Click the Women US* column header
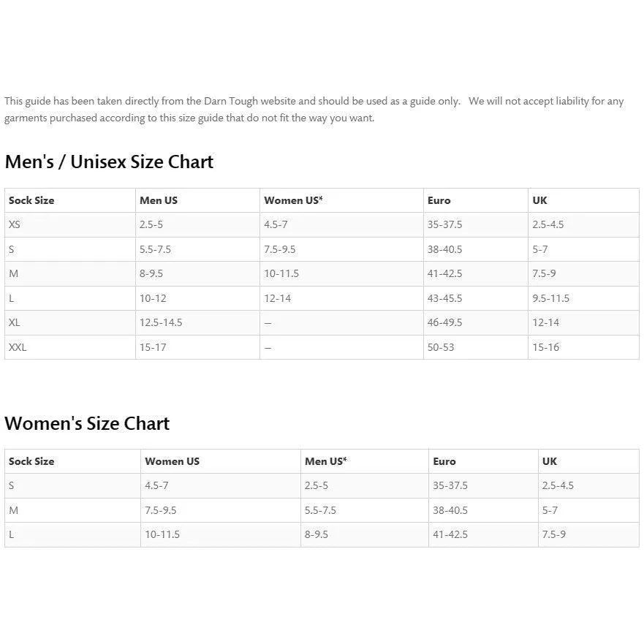This screenshot has width=644, height=644. 293,200
